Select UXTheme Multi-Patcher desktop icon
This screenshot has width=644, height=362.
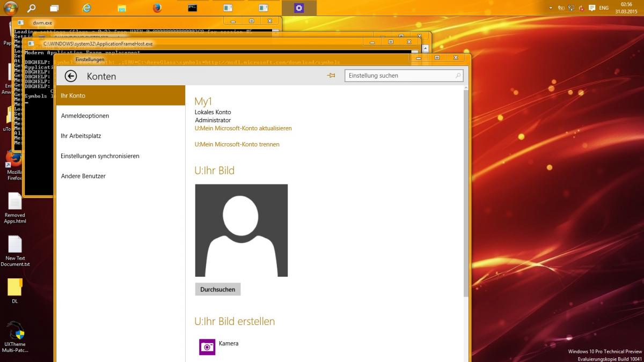tap(15, 337)
